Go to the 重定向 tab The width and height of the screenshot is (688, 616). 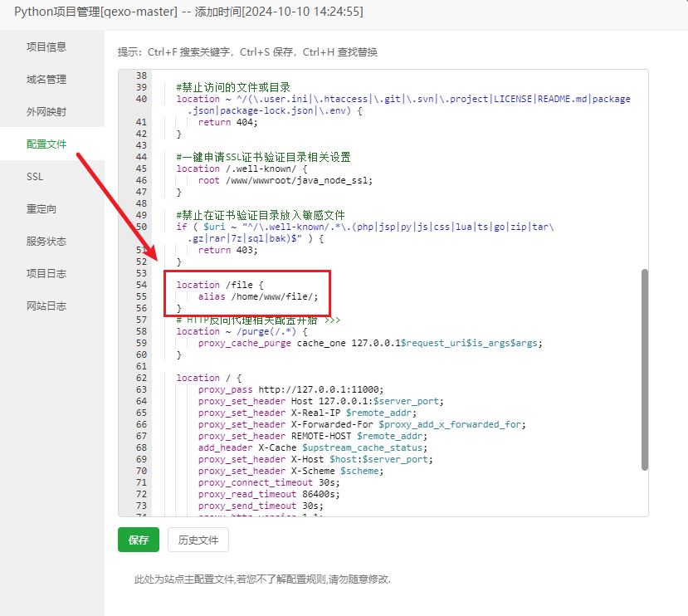41,209
